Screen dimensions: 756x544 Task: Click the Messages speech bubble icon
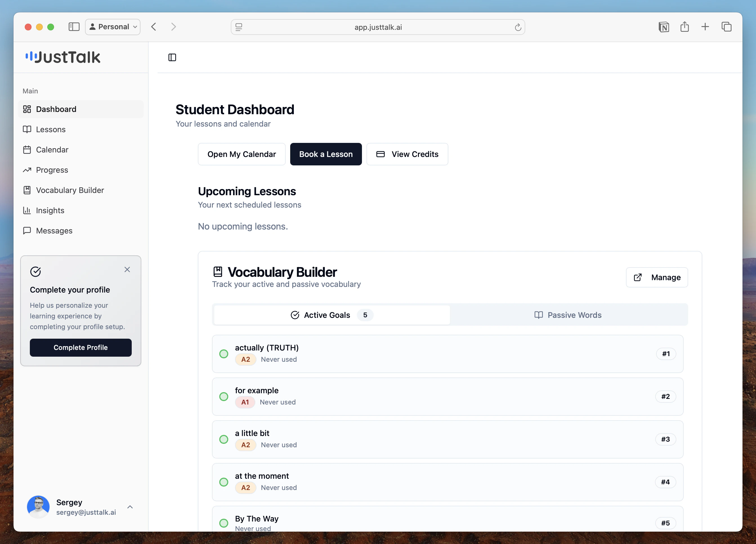[x=27, y=231]
